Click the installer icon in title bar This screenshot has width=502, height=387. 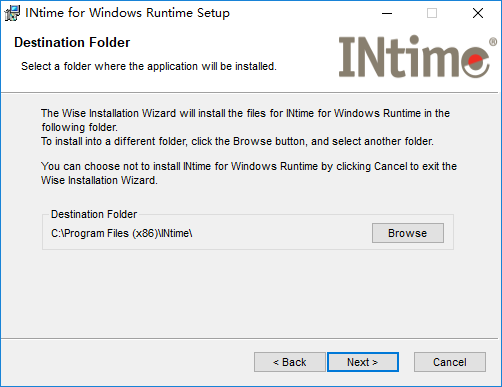[12, 13]
